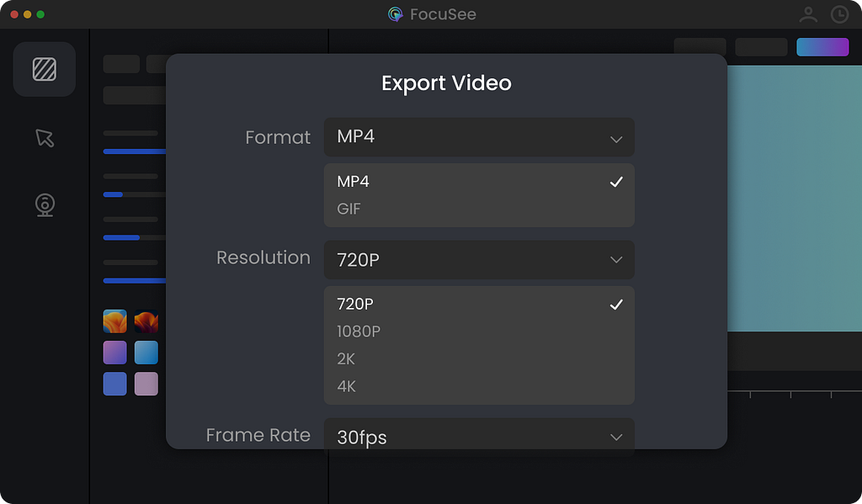This screenshot has width=862, height=504.
Task: Open the background settings sidebar icon
Action: (45, 69)
